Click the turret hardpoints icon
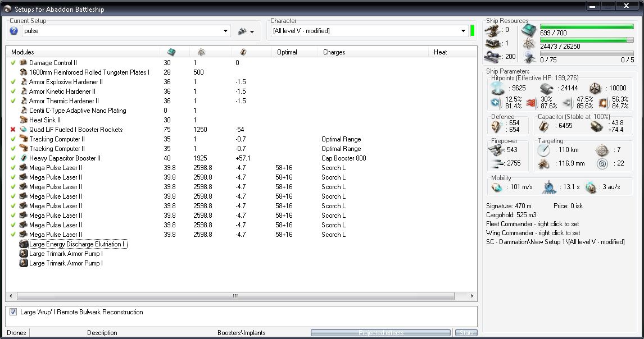Screen dimensions: 644x339 pyautogui.click(x=492, y=30)
